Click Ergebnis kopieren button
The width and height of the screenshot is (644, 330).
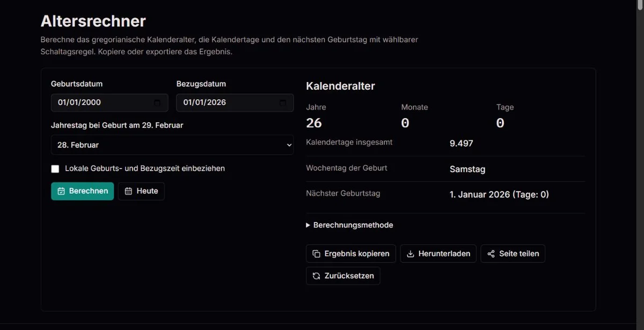coord(351,254)
